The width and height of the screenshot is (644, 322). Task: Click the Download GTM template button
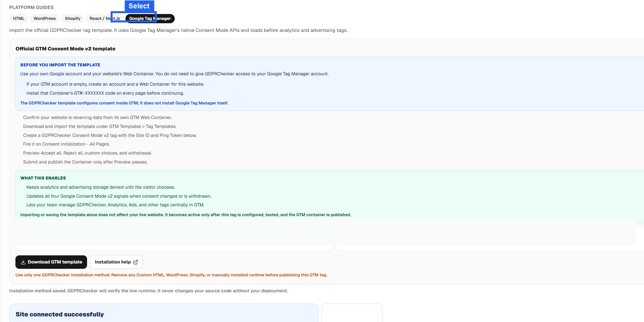coord(51,262)
